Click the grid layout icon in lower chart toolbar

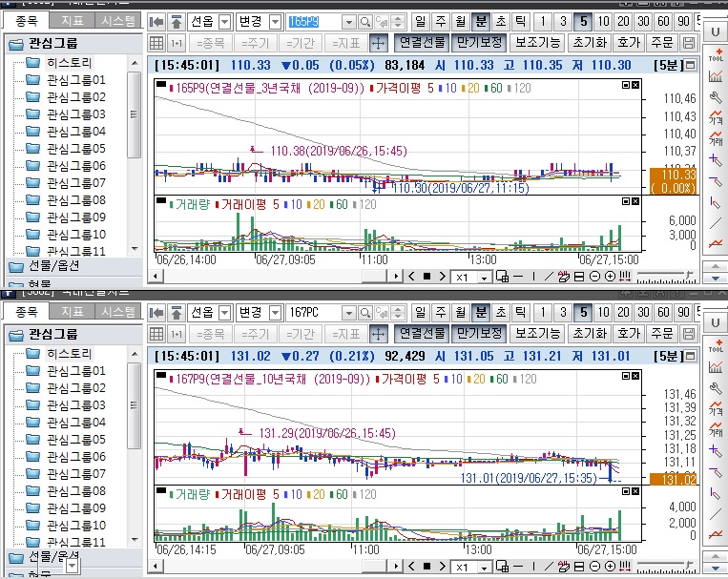coord(158,334)
